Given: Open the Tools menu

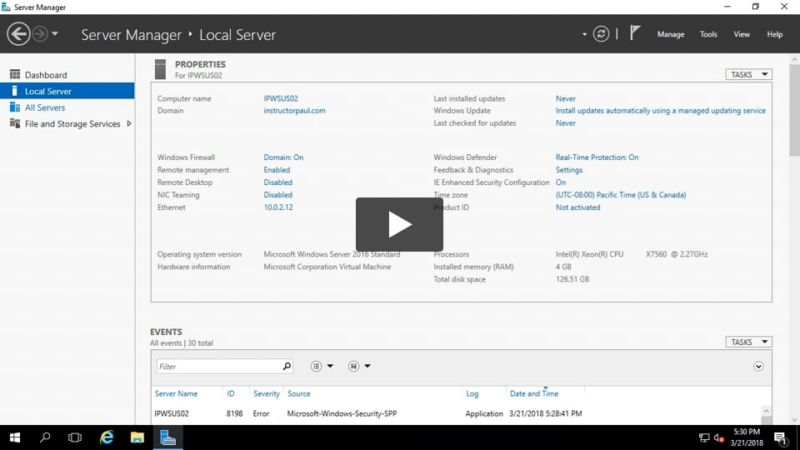Looking at the screenshot, I should (708, 34).
